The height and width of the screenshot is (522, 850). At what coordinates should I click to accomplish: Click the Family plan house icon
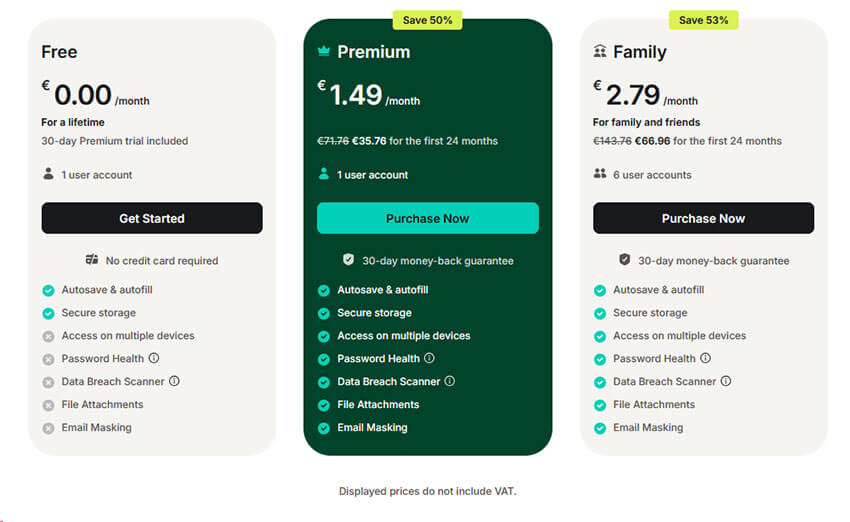599,51
